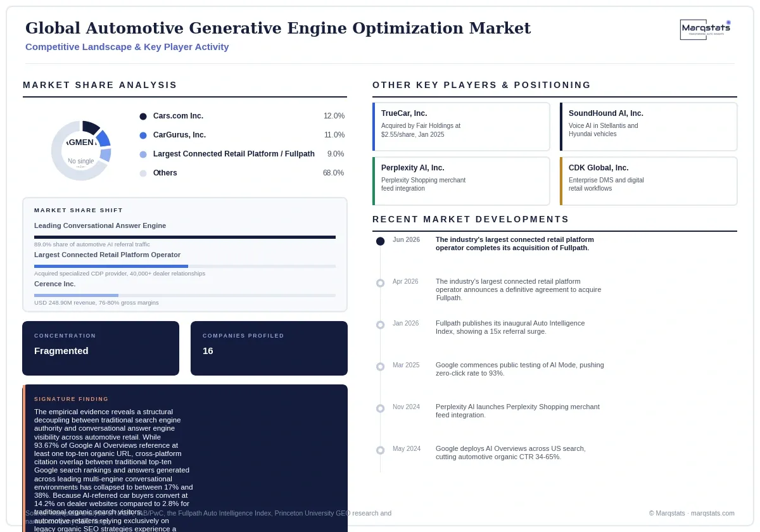
Task: Click the Global Automotive Generative Engine Optimization title
Action: [278, 28]
